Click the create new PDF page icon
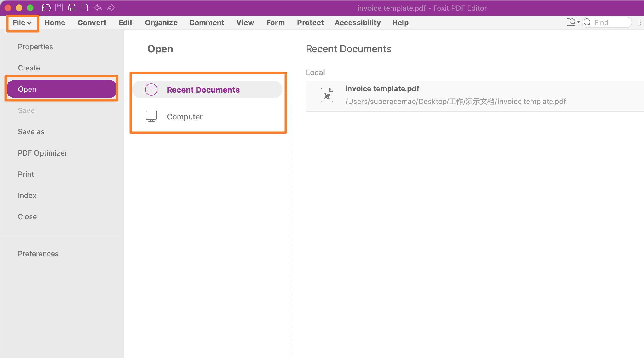 click(x=85, y=8)
